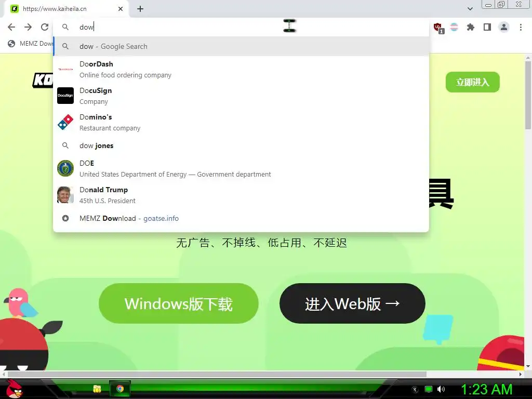Select MEMZ Download goatse.info suggestion
Image resolution: width=532 pixels, height=399 pixels.
[x=241, y=219]
